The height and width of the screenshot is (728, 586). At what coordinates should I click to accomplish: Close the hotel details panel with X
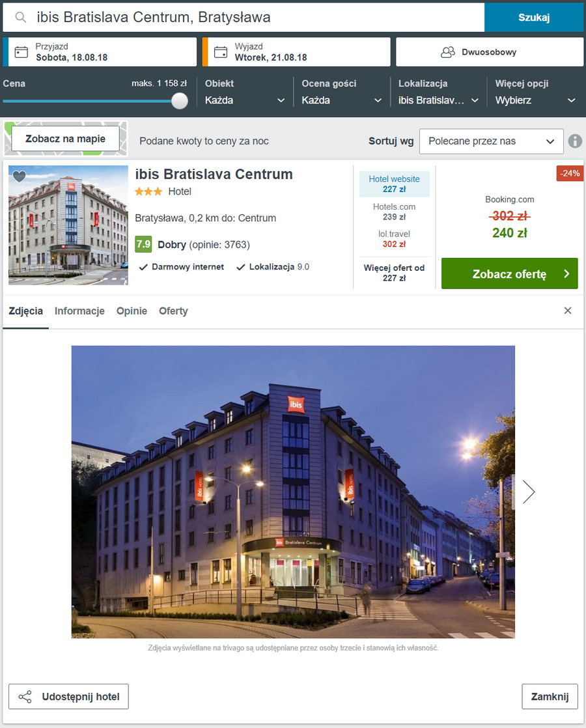click(x=567, y=311)
